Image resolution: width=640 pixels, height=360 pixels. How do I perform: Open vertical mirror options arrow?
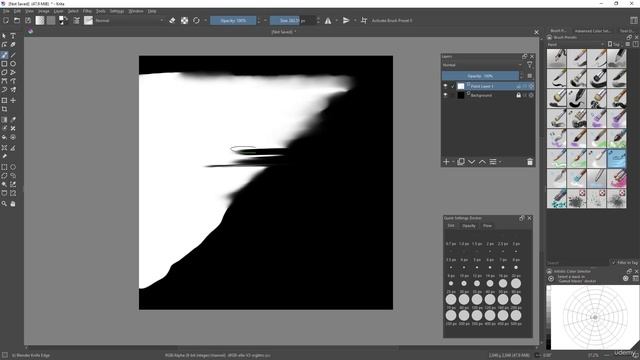click(x=355, y=20)
